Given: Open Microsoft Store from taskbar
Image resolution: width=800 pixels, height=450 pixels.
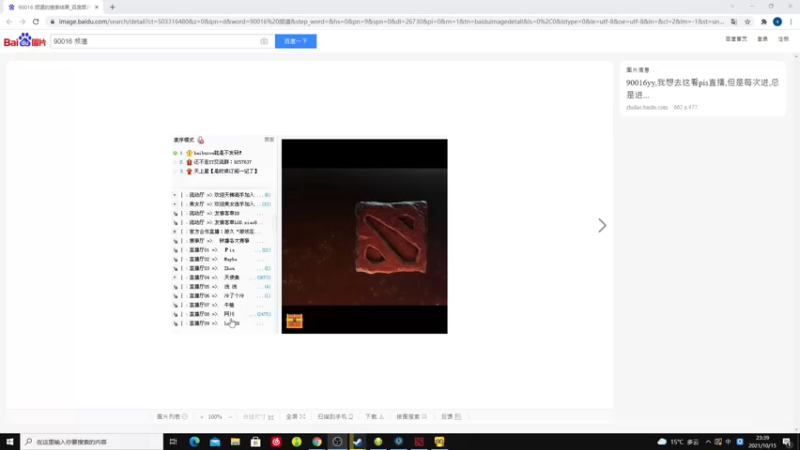Looking at the screenshot, I should 256,442.
